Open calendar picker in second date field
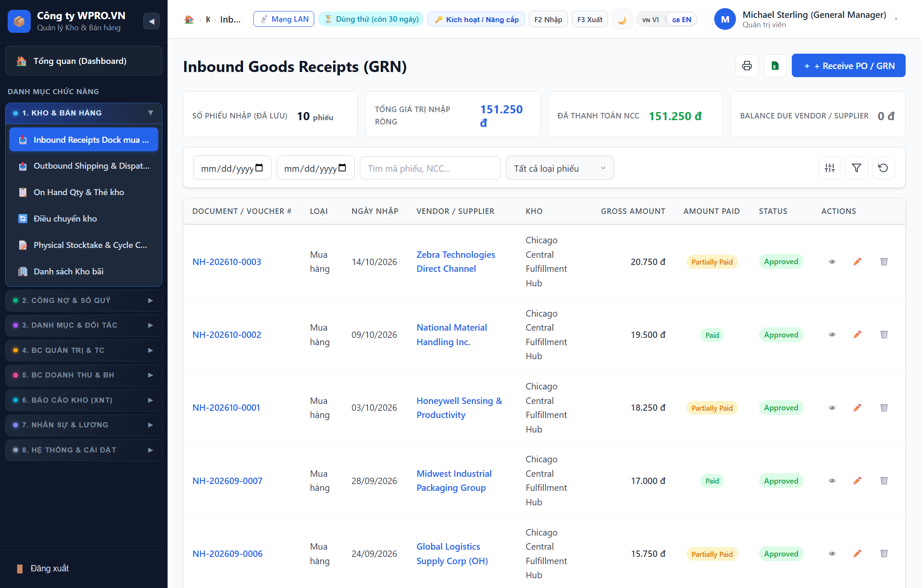921x588 pixels. click(342, 168)
